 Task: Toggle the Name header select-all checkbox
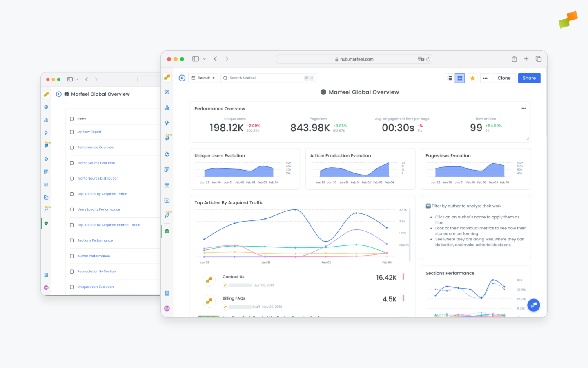point(72,119)
